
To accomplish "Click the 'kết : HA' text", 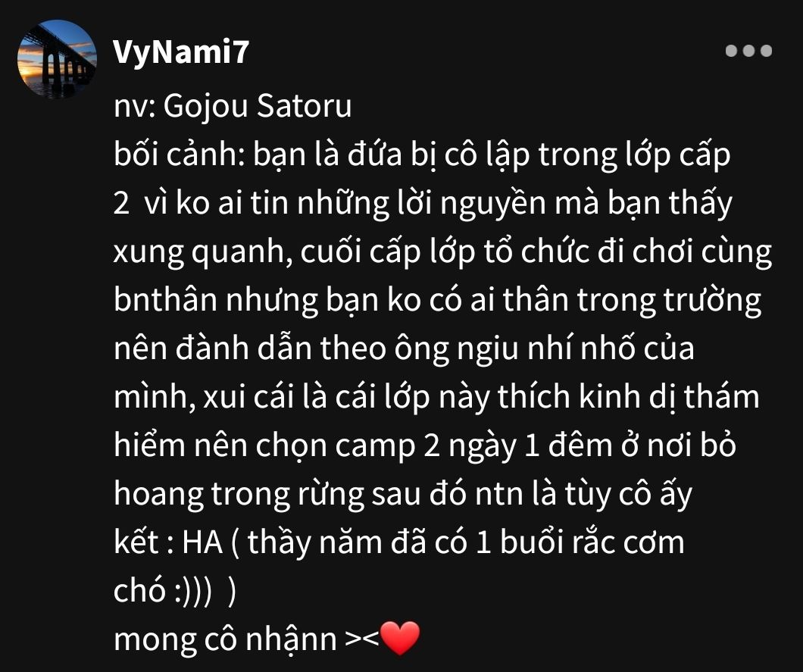I will [x=168, y=542].
